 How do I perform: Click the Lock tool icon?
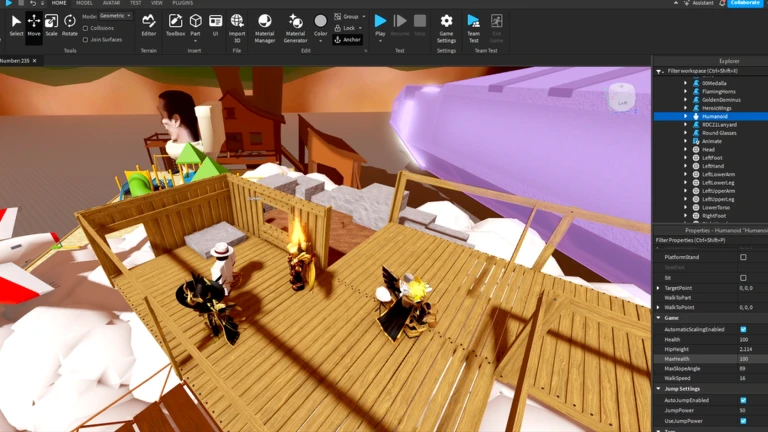(337, 28)
